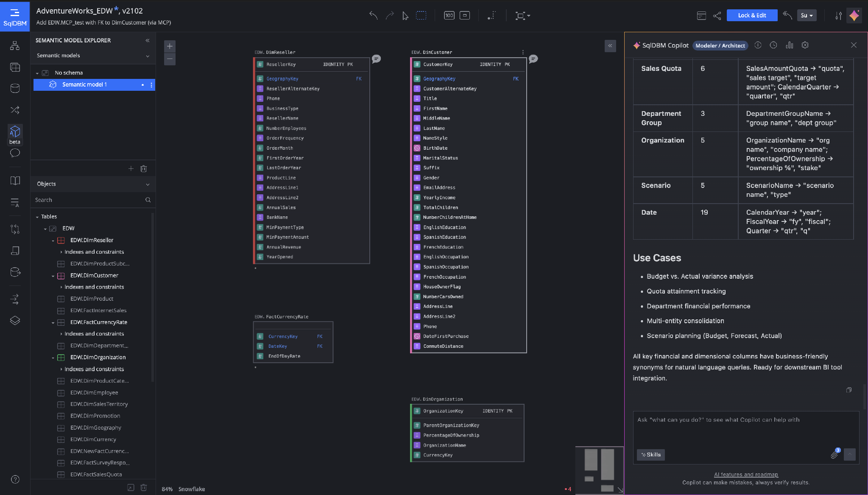Click the Modeler / Architect mode badge
The image size is (868, 495).
click(x=720, y=45)
